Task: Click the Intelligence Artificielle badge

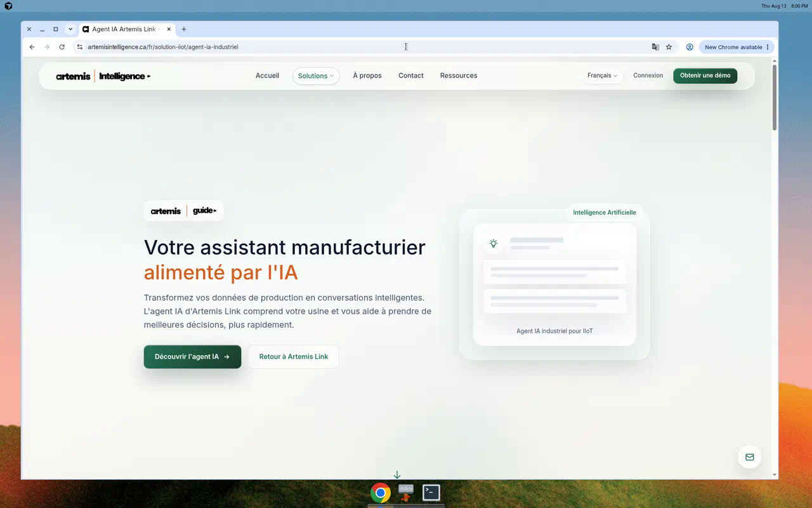Action: coord(605,213)
